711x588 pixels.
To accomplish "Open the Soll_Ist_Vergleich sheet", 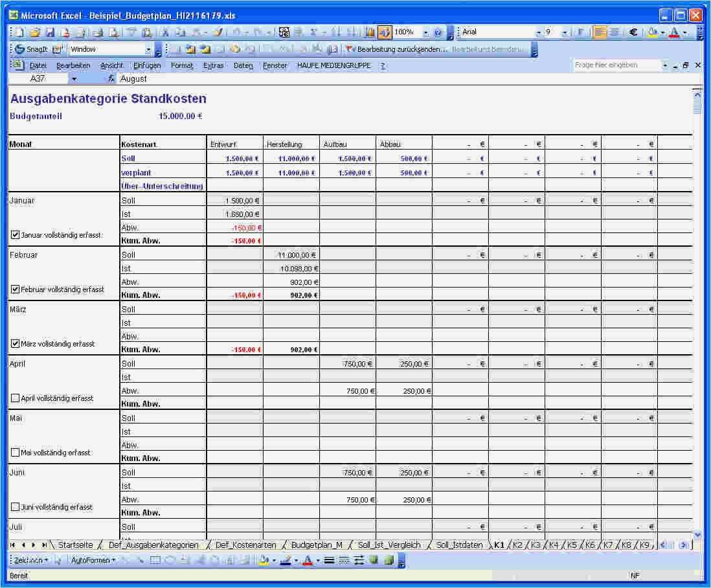I will click(x=390, y=545).
